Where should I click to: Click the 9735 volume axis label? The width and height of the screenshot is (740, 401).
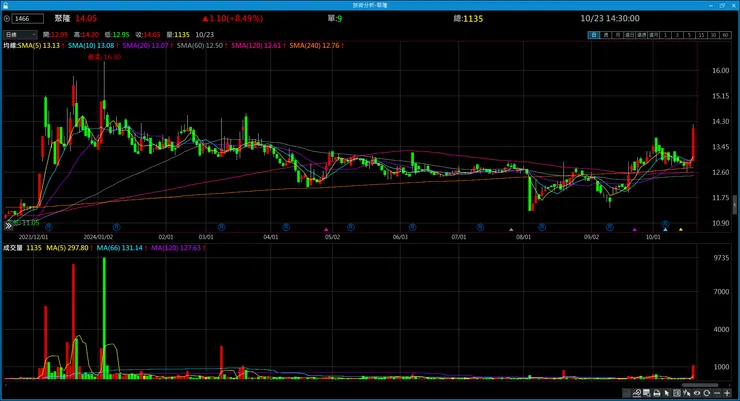point(722,259)
